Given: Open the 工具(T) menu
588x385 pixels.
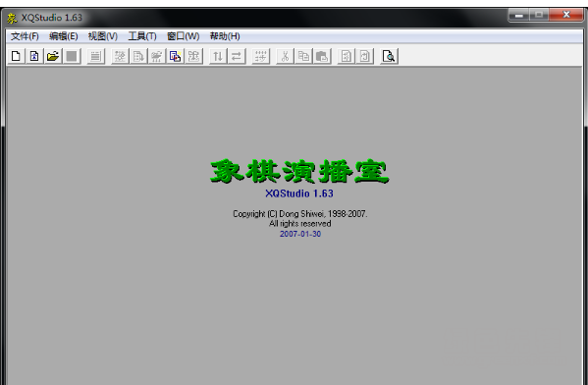Looking at the screenshot, I should (142, 36).
